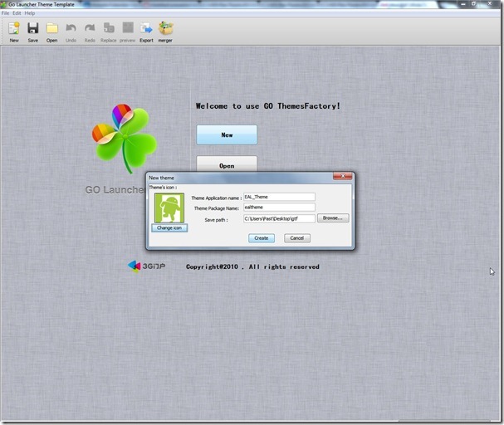Screen dimensions: 504x425
Task: Focus the Theme Application name field
Action: [279, 198]
